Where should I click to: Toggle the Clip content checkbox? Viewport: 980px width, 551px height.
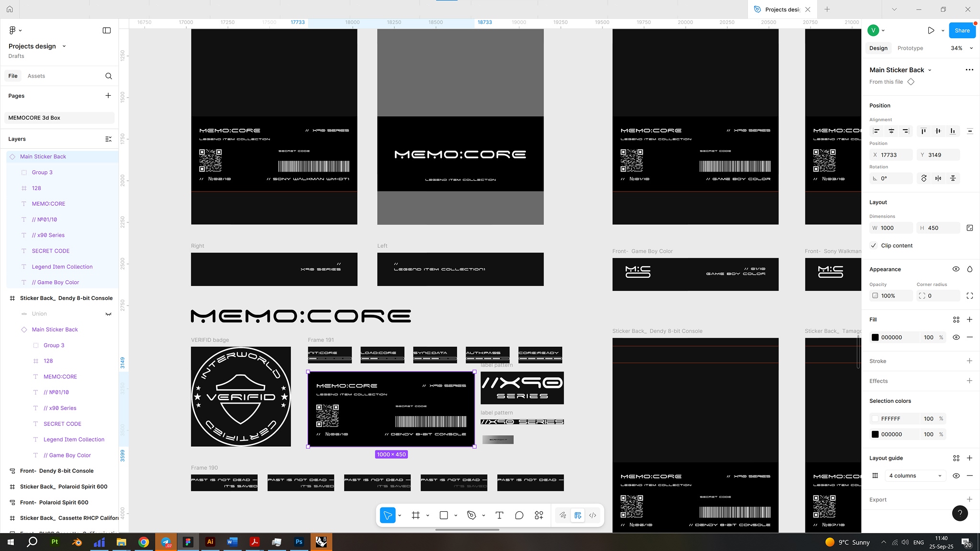(x=874, y=245)
